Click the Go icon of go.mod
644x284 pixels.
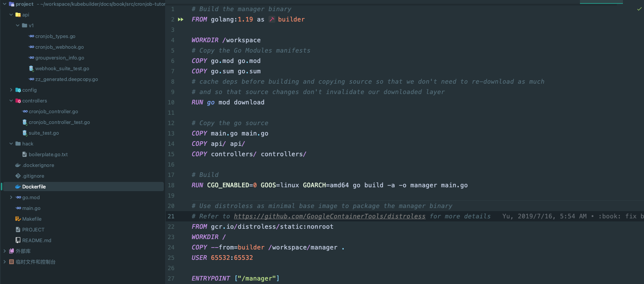pyautogui.click(x=18, y=197)
